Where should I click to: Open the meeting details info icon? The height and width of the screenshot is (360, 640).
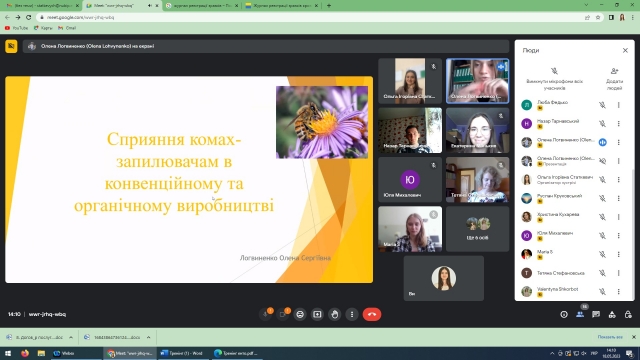[564, 314]
